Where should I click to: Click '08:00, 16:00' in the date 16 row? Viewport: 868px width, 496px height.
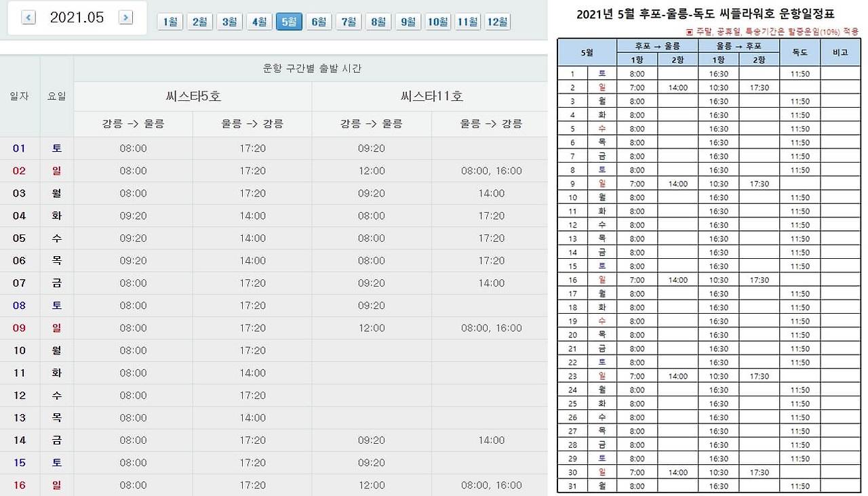[492, 484]
